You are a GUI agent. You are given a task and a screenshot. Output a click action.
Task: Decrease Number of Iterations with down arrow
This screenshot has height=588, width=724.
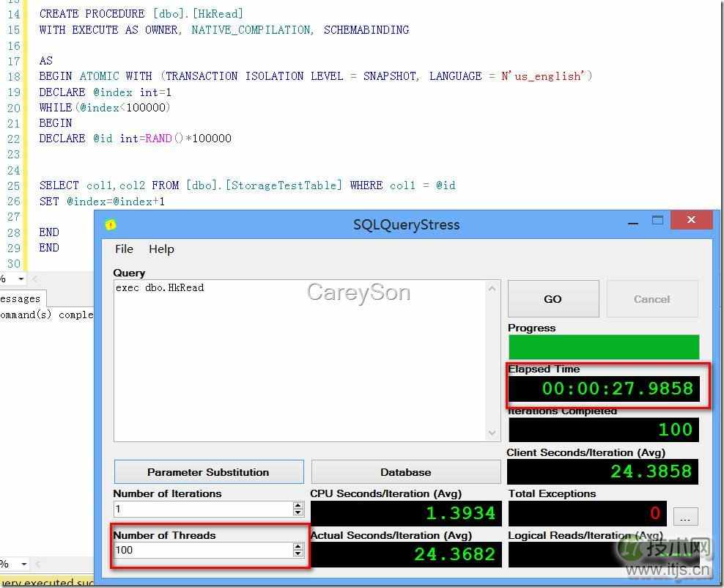pyautogui.click(x=298, y=512)
